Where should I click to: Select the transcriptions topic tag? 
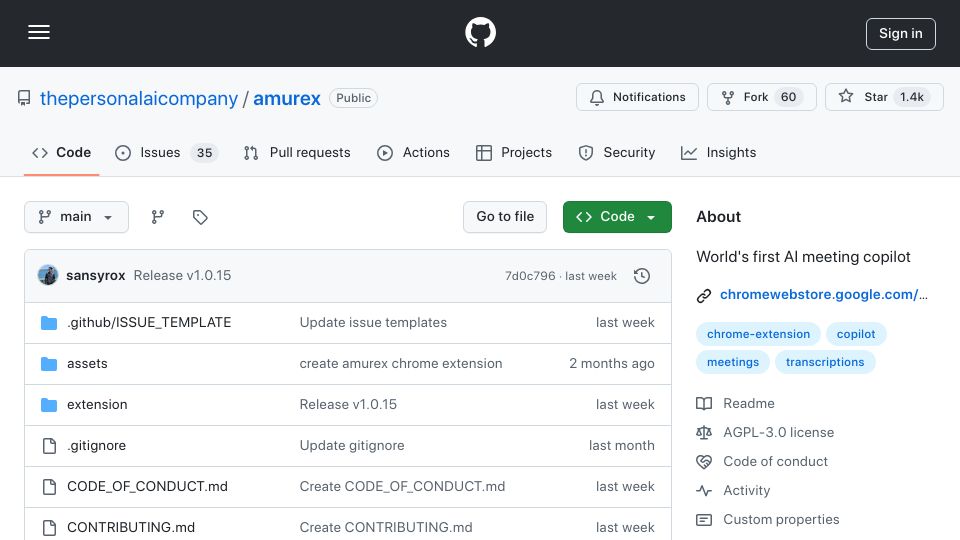click(825, 362)
